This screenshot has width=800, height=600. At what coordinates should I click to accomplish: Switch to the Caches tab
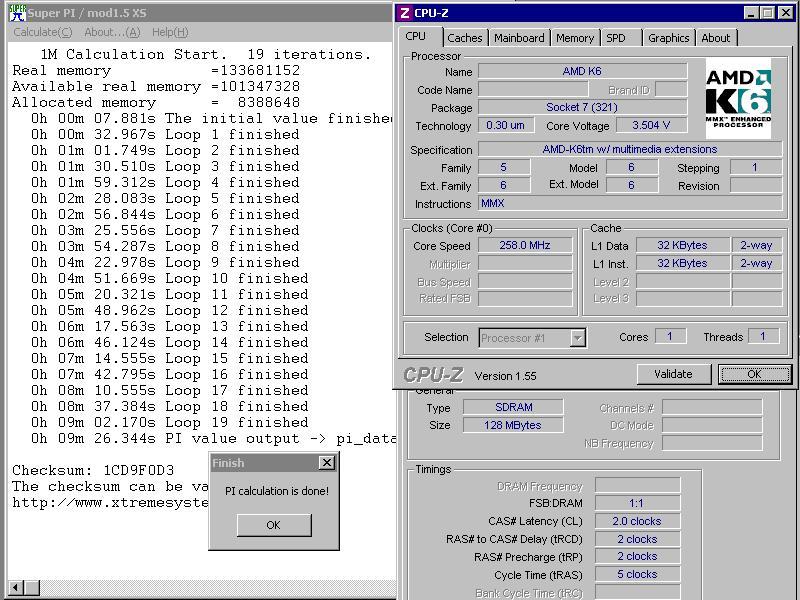click(464, 38)
